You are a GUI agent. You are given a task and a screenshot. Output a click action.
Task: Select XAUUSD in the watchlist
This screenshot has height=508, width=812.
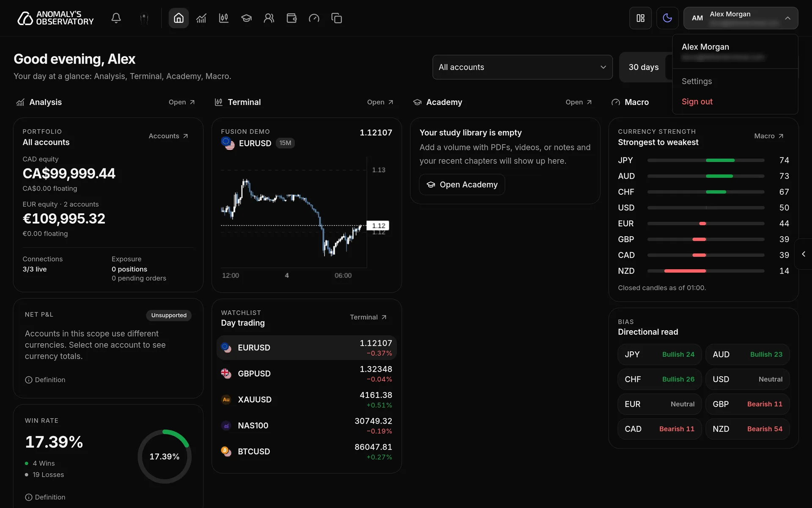click(307, 400)
